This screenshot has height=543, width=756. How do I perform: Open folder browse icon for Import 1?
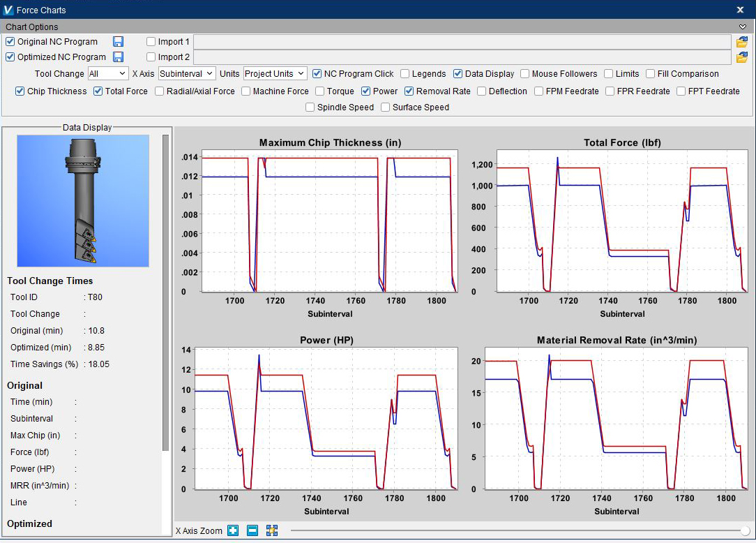point(741,42)
